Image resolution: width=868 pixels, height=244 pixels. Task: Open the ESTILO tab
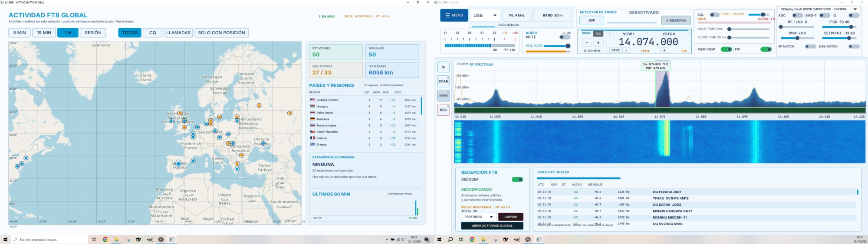(669, 34)
